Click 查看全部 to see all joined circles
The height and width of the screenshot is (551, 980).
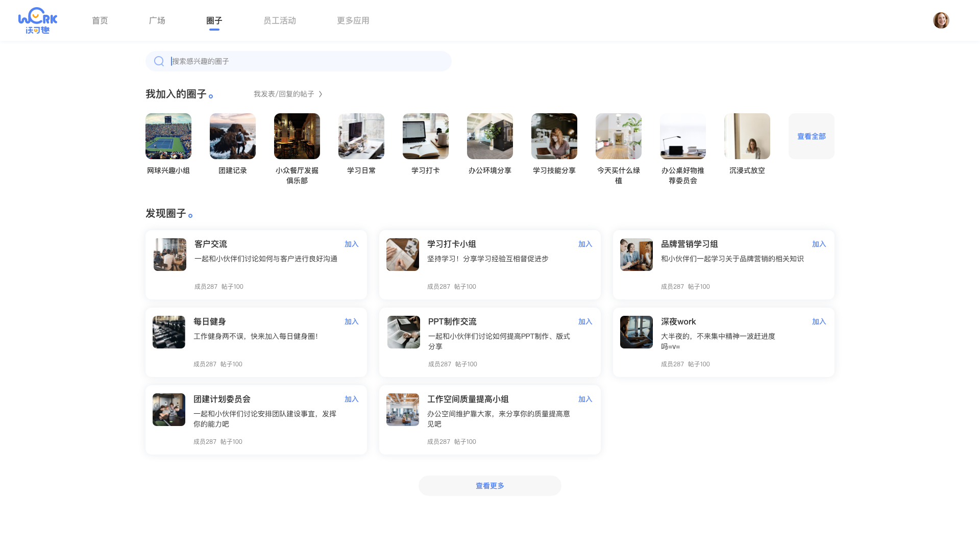(811, 136)
